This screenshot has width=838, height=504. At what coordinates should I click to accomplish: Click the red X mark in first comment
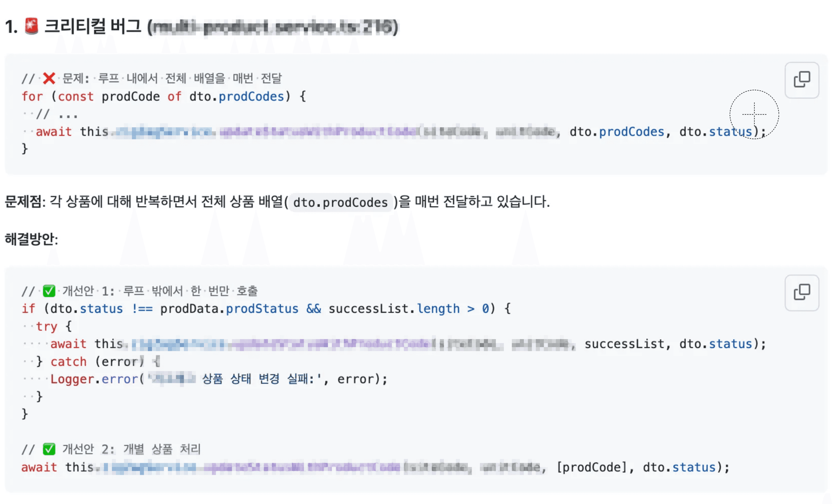pos(49,78)
